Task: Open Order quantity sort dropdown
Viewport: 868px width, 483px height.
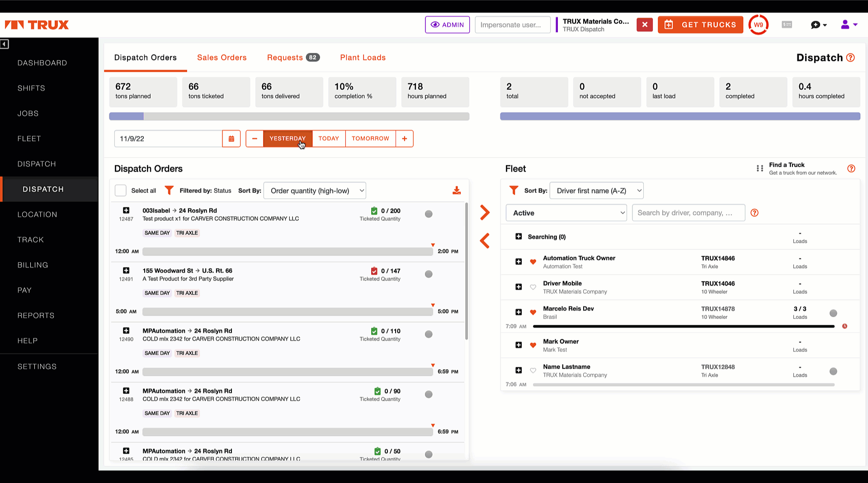Action: click(315, 191)
